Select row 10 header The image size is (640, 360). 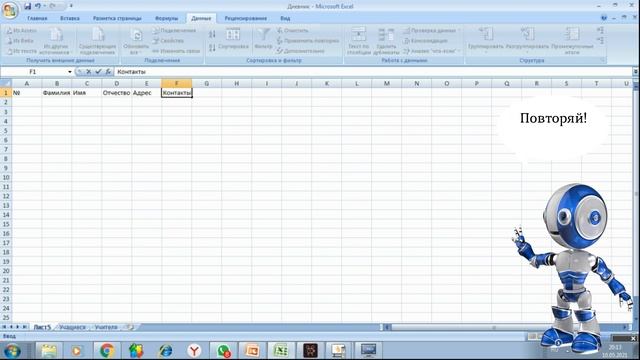click(6, 178)
